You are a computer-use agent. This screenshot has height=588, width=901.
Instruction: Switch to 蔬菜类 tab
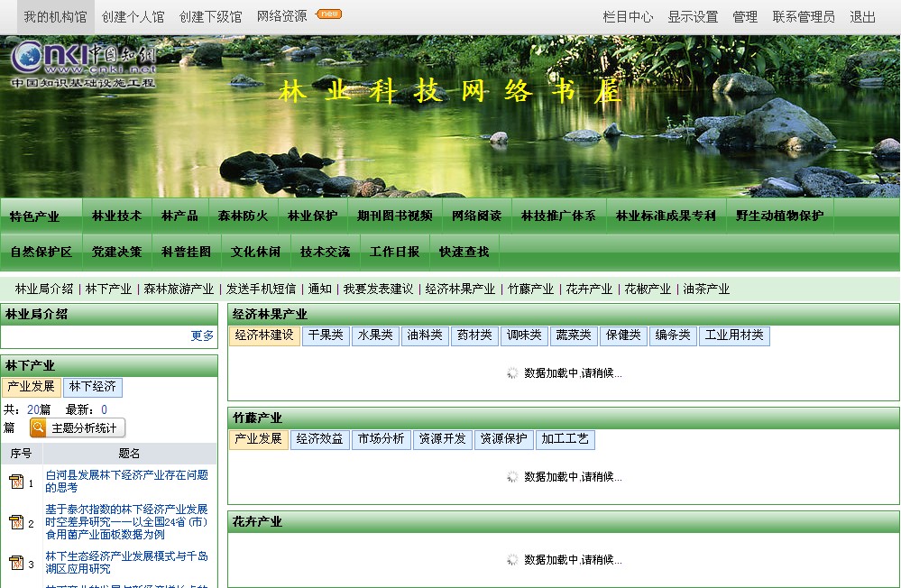[574, 335]
